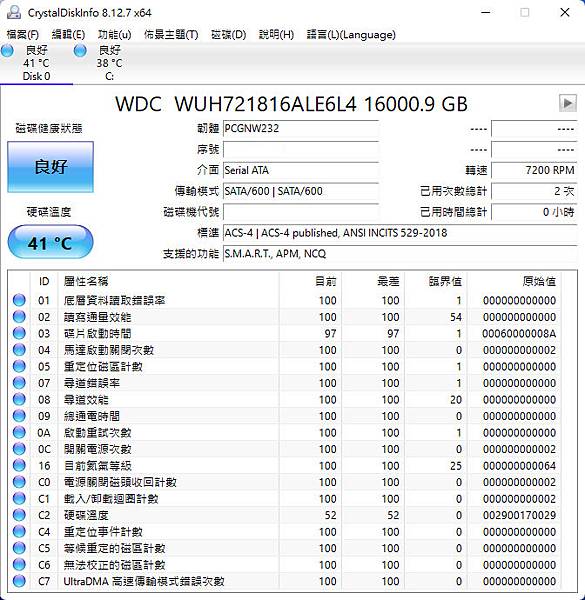Click the status orb of attribute 01

tap(19, 300)
